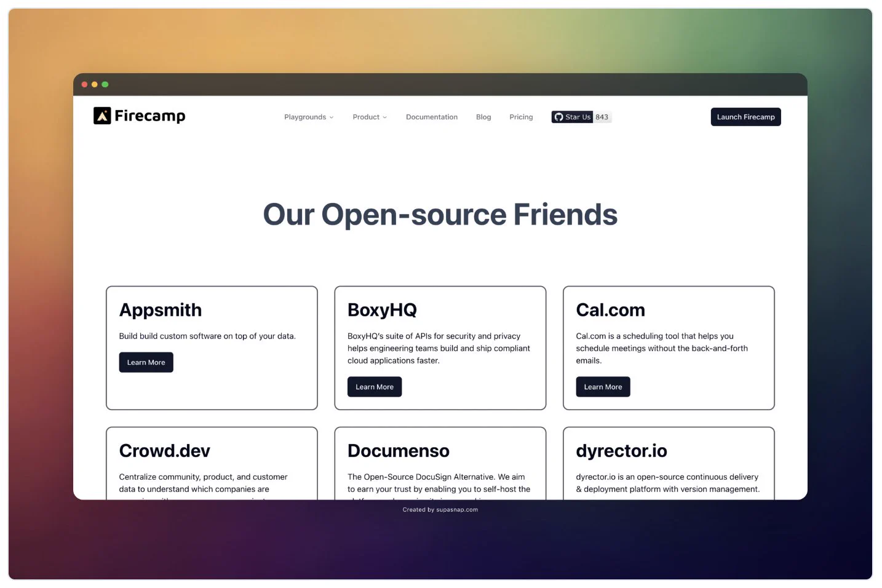Screen dimensions: 882x588
Task: Go to the Blog page
Action: point(483,117)
